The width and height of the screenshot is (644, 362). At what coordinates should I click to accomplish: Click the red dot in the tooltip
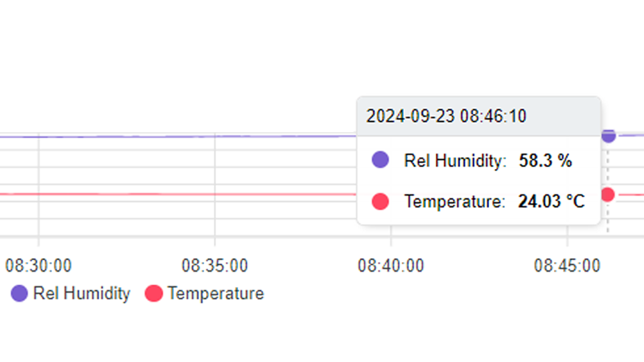(x=380, y=202)
